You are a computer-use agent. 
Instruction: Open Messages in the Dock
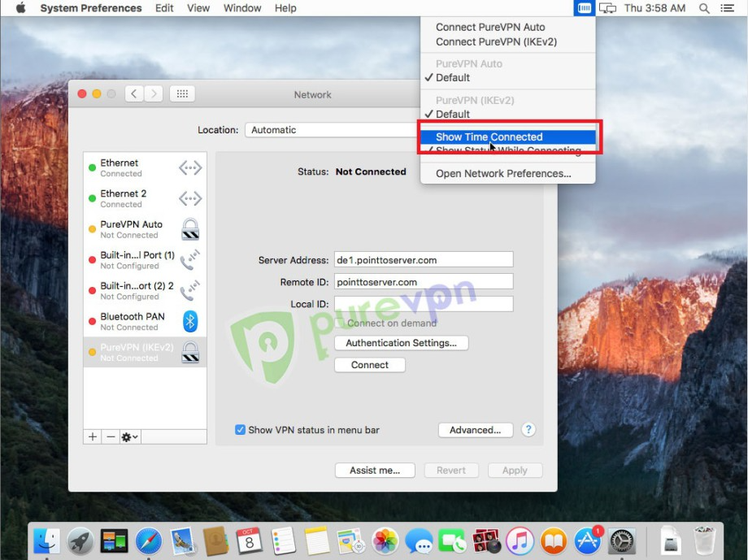(419, 541)
